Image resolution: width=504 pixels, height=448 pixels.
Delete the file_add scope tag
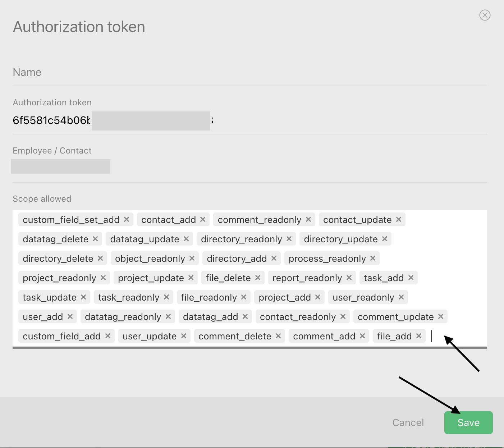click(419, 336)
